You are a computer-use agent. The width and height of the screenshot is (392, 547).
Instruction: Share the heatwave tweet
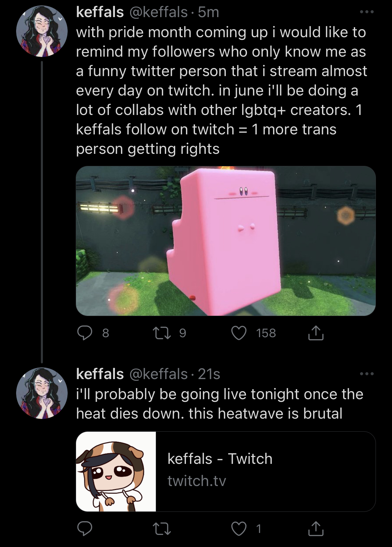(x=315, y=529)
